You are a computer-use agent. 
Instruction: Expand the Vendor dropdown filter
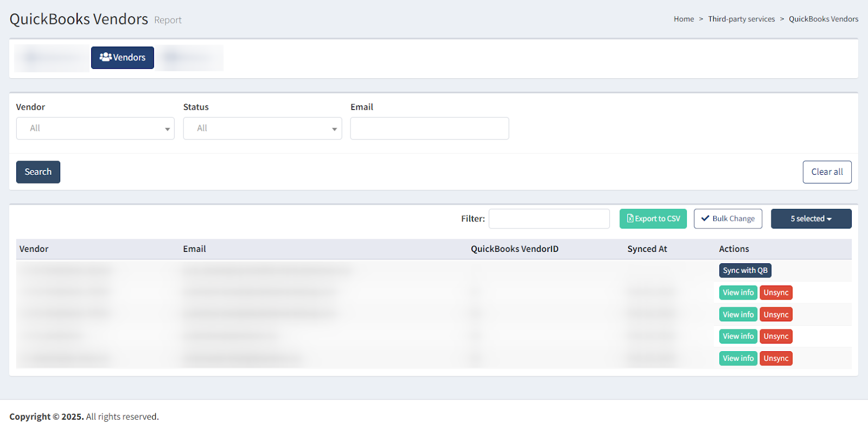(x=95, y=129)
